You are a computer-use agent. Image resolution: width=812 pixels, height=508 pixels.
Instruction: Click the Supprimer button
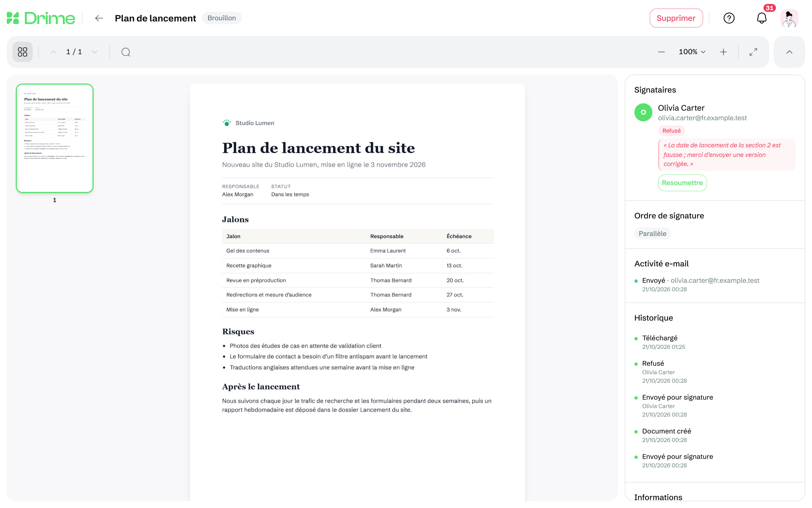pos(676,18)
